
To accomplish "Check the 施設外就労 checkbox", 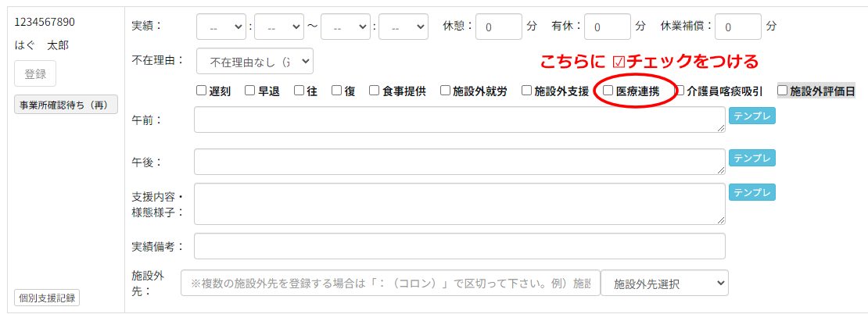I will pyautogui.click(x=445, y=91).
